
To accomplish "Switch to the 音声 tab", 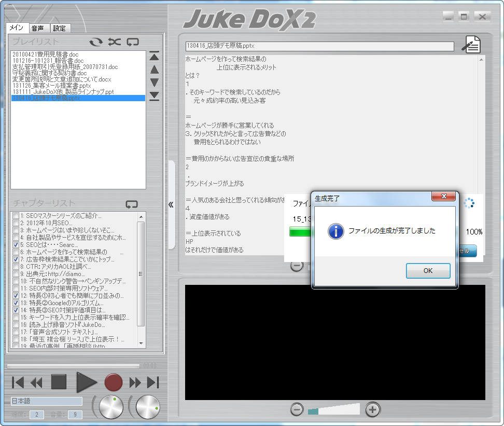I will (38, 29).
